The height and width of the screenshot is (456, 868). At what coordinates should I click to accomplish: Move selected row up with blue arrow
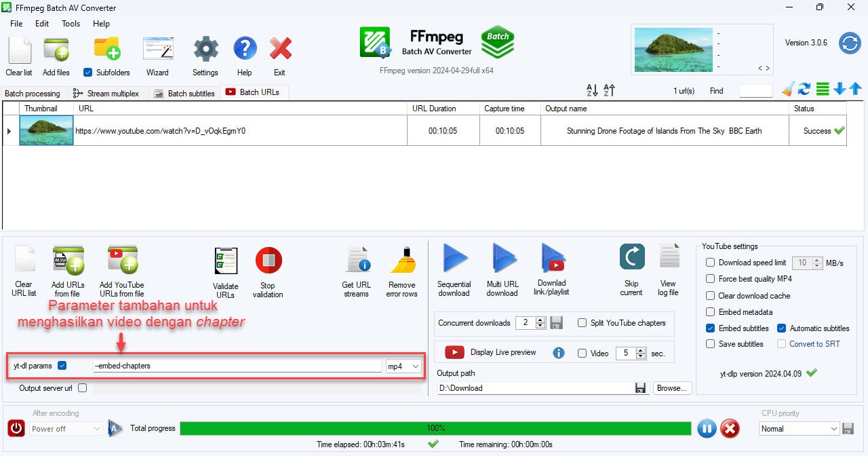click(855, 89)
